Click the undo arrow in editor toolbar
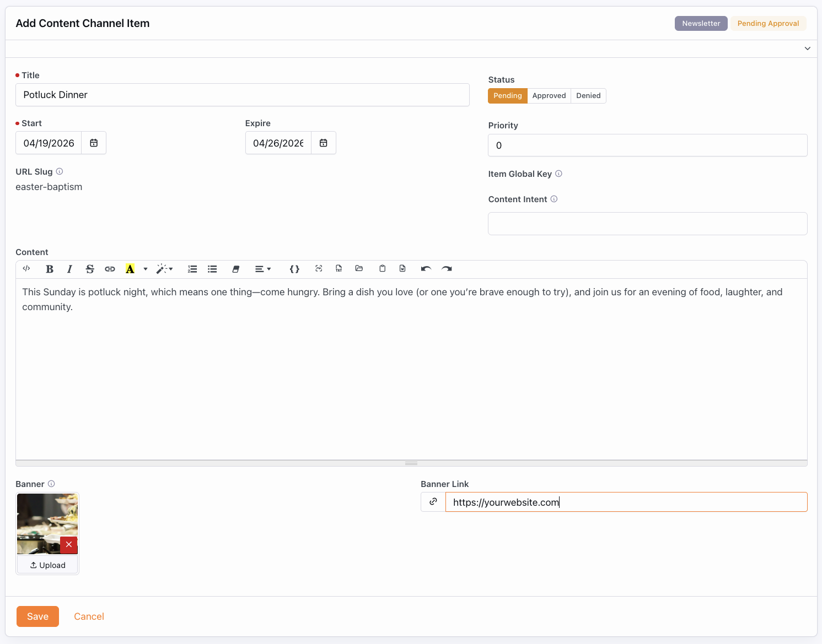Screen dimensions: 822x644 pyautogui.click(x=426, y=269)
